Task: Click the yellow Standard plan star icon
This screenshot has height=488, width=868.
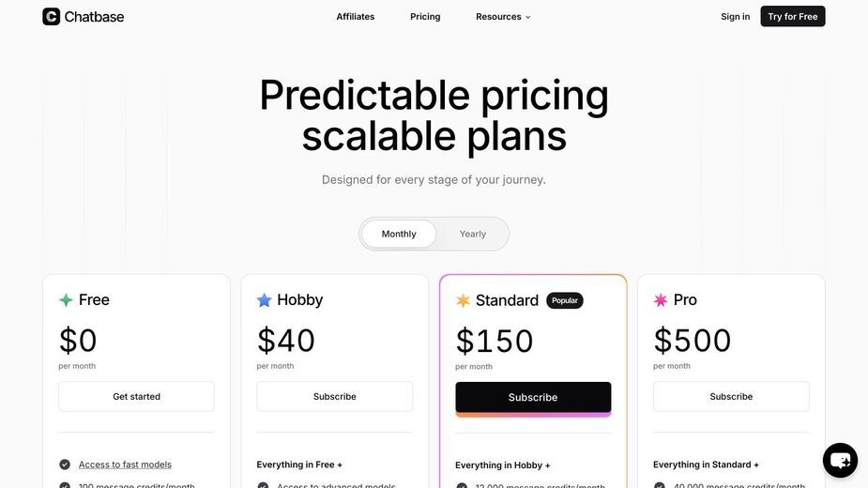Action: (463, 300)
